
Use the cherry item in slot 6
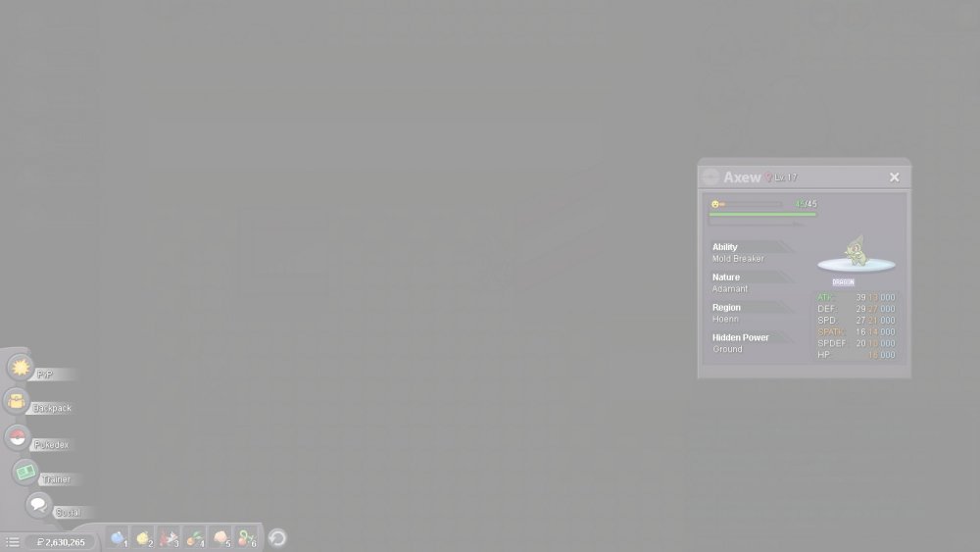(247, 538)
